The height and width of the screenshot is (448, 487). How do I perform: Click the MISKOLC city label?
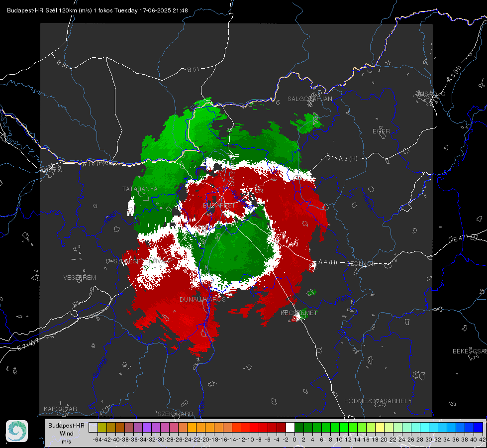[x=431, y=94]
